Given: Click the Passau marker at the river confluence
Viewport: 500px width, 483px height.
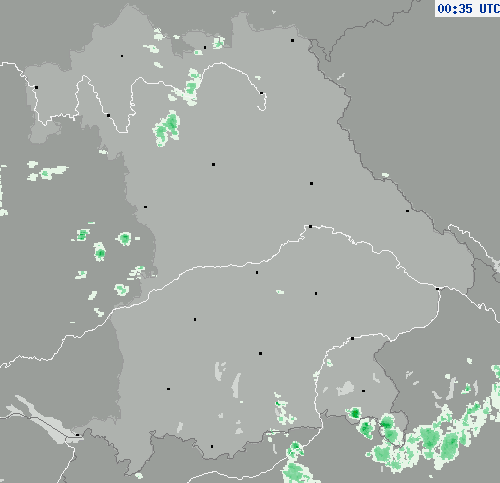Looking at the screenshot, I should [438, 289].
